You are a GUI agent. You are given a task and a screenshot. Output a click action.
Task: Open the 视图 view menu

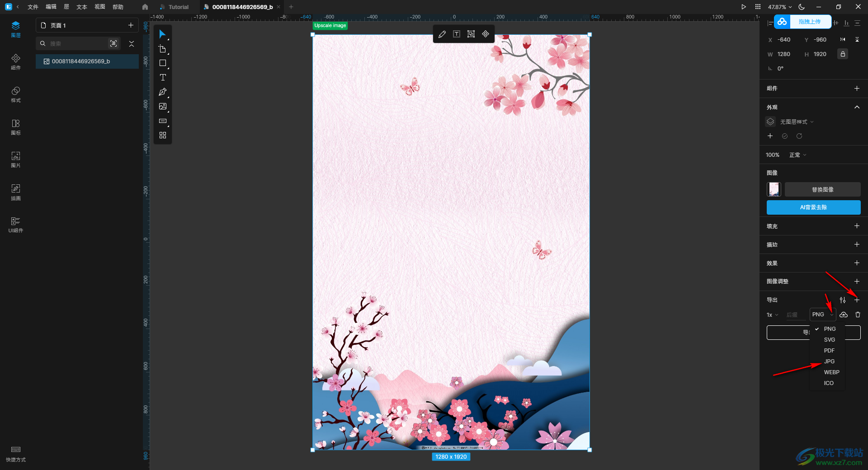(x=100, y=7)
